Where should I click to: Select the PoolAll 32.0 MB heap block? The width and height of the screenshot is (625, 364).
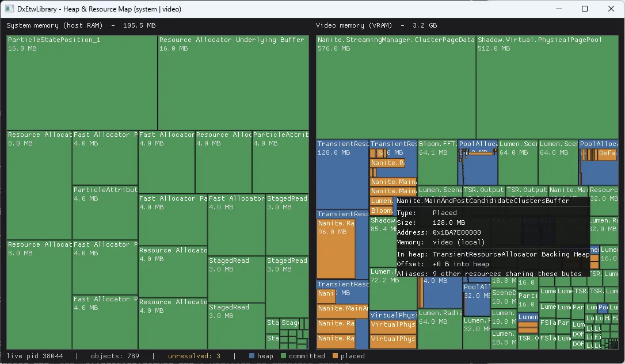[477, 300]
